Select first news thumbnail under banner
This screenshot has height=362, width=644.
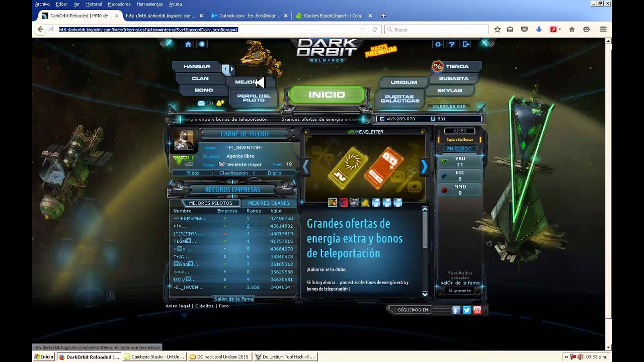tap(333, 203)
